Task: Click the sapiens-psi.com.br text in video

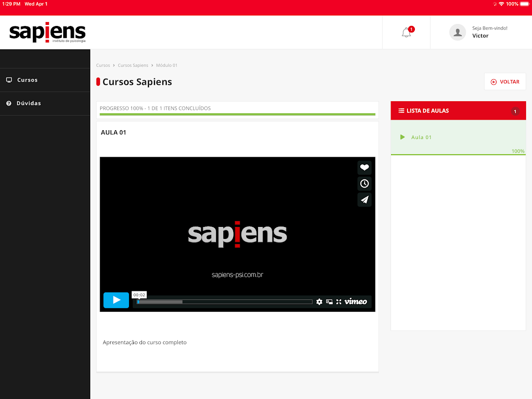Action: (x=238, y=275)
